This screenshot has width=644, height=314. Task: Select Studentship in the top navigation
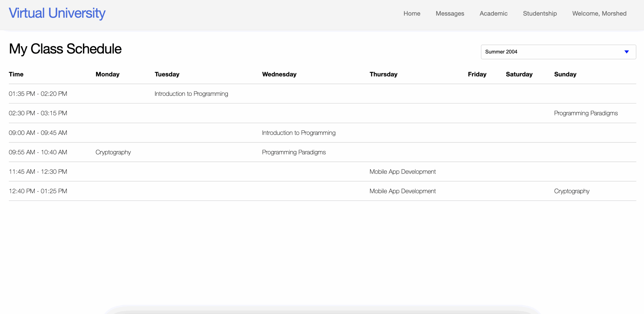(x=540, y=14)
